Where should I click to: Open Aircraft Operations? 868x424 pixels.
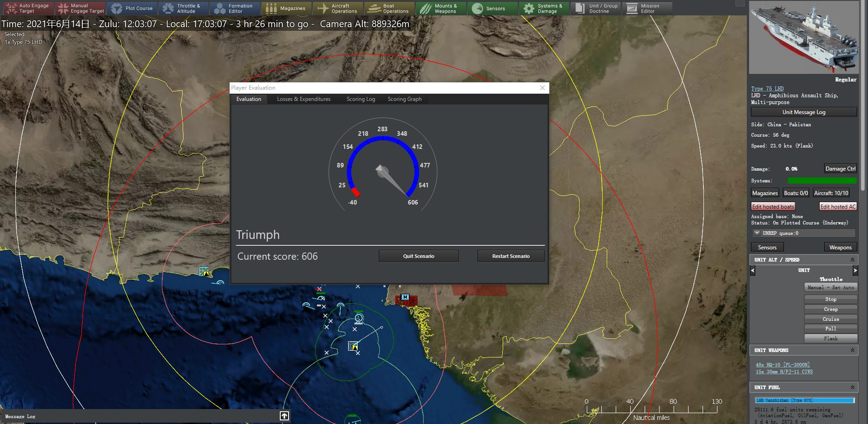pyautogui.click(x=338, y=8)
